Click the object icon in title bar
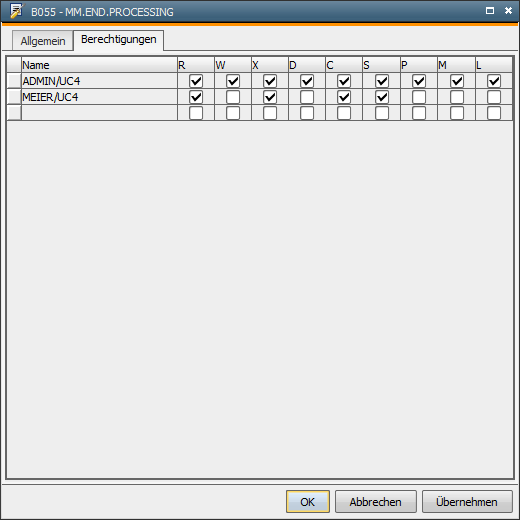Image resolution: width=520 pixels, height=520 pixels. 17,11
